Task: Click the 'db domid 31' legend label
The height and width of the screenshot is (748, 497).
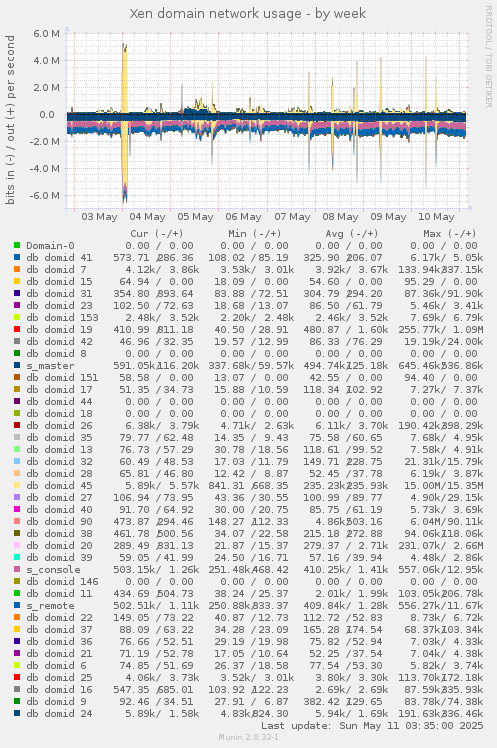Action: tap(59, 294)
